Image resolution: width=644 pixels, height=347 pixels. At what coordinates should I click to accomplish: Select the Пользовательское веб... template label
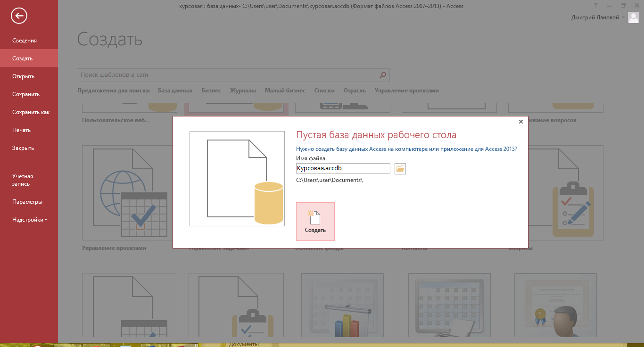116,120
